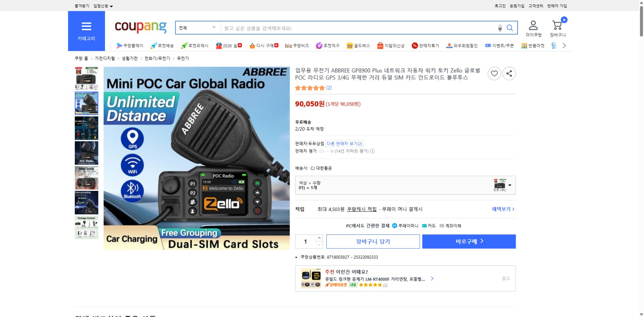
Task: Open 로켓직구 shortcut
Action: click(x=328, y=45)
